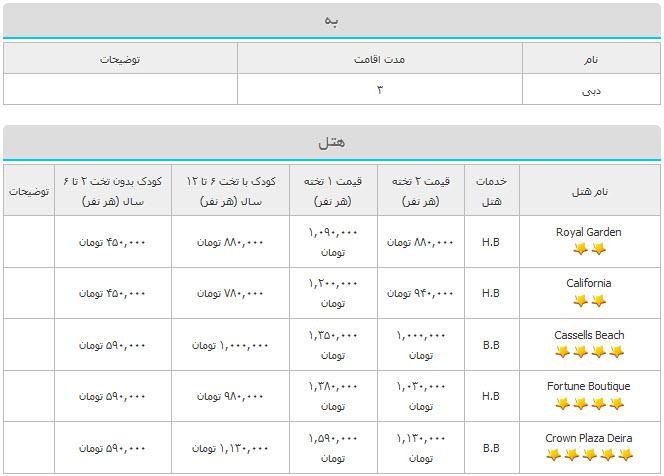Click California child-with-bed price 780,000
Image resolution: width=664 pixels, height=476 pixels.
pos(230,293)
